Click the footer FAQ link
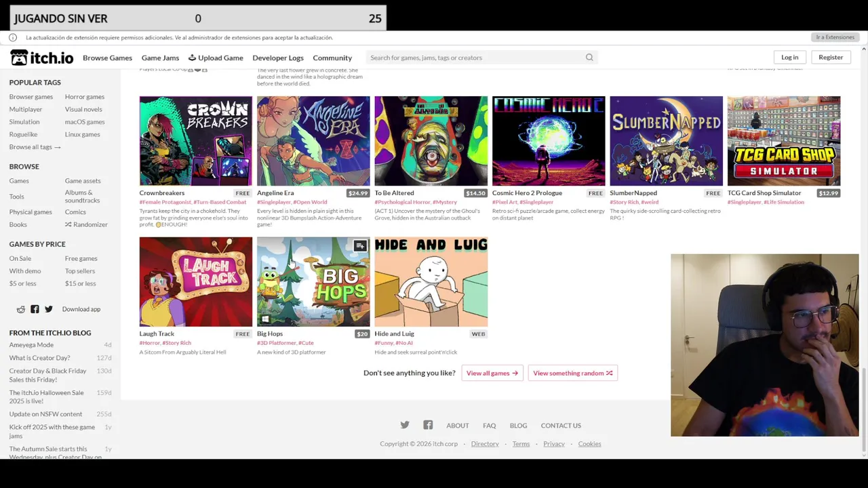 tap(490, 426)
